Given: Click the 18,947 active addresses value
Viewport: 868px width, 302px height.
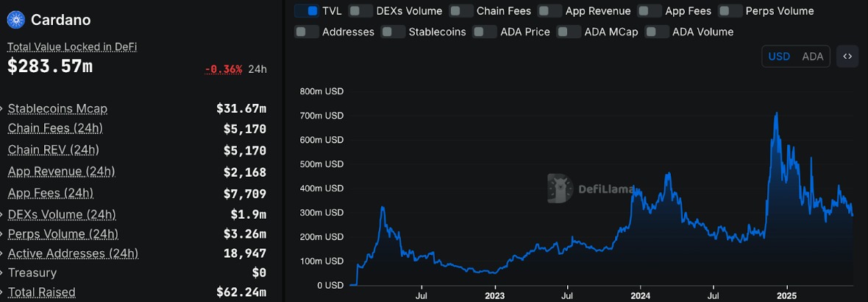Looking at the screenshot, I should click(245, 254).
